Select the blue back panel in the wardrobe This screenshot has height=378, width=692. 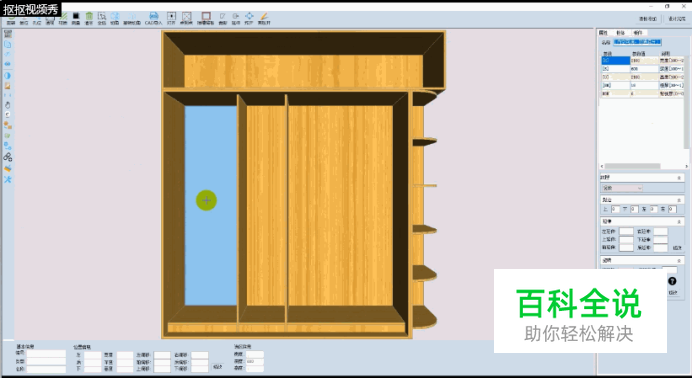click(211, 205)
